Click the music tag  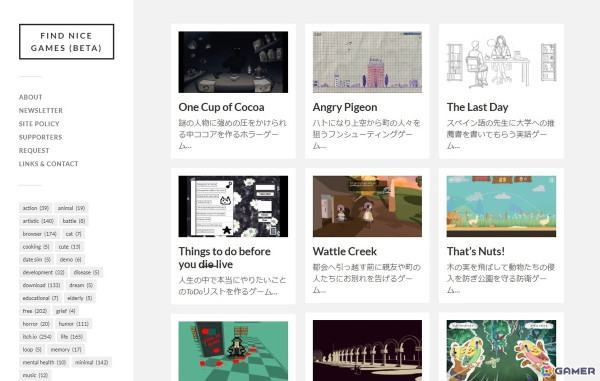(35, 375)
